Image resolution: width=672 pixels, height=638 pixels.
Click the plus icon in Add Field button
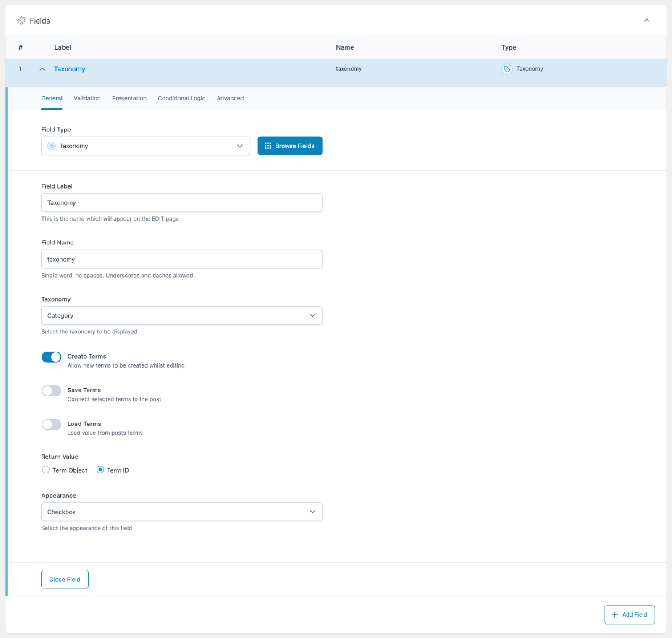(x=615, y=614)
